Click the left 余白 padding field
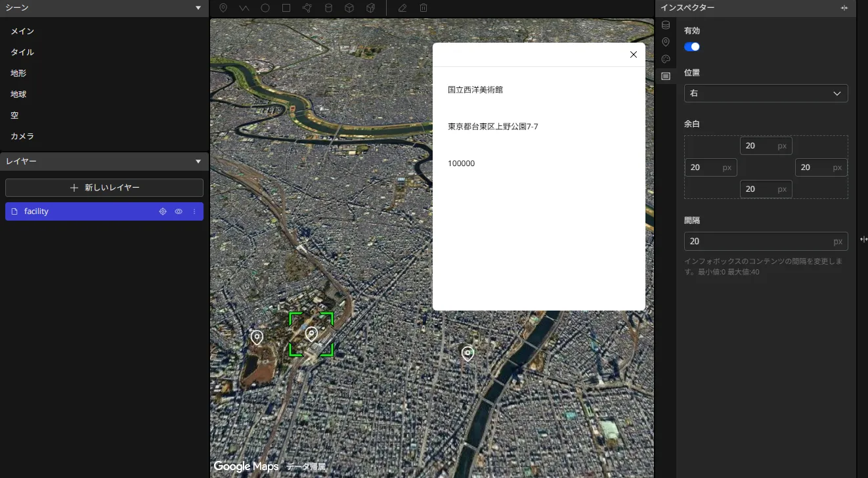 pyautogui.click(x=710, y=167)
